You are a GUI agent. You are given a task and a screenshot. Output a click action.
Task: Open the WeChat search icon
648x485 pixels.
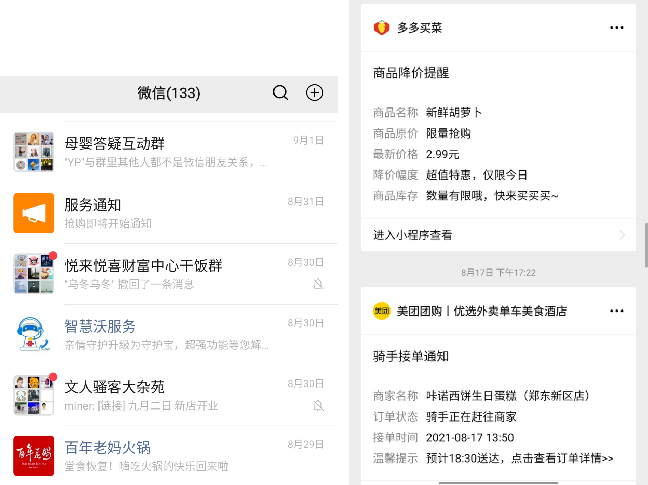click(x=280, y=93)
